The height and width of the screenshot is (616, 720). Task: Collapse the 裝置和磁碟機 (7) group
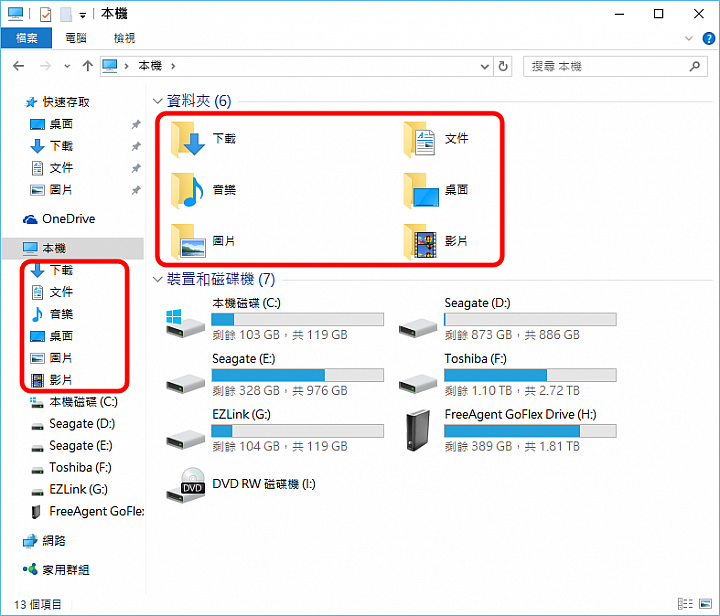(158, 279)
